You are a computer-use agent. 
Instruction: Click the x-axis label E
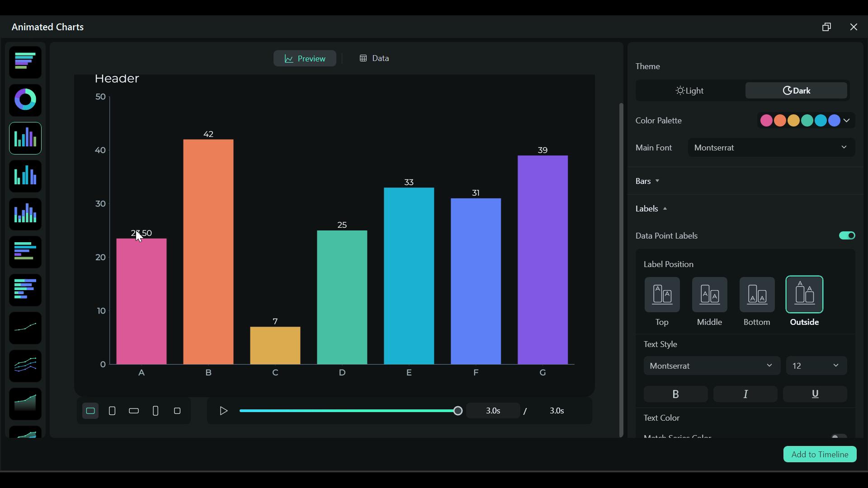[409, 373]
